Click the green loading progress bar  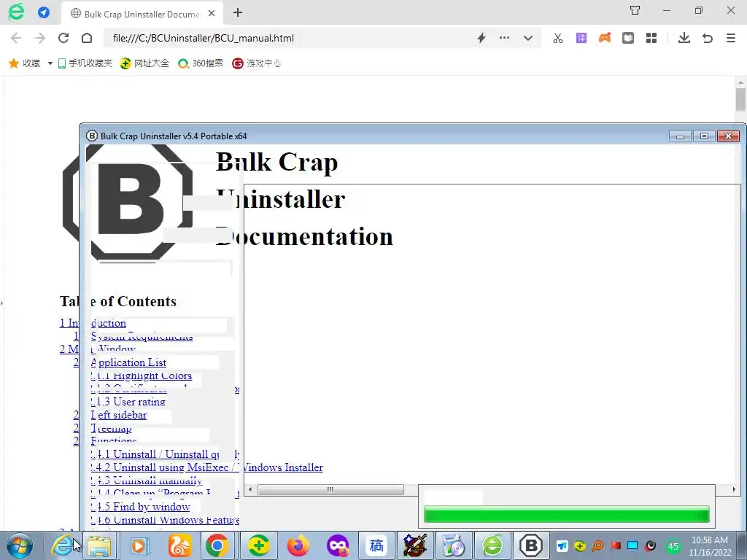[x=566, y=514]
